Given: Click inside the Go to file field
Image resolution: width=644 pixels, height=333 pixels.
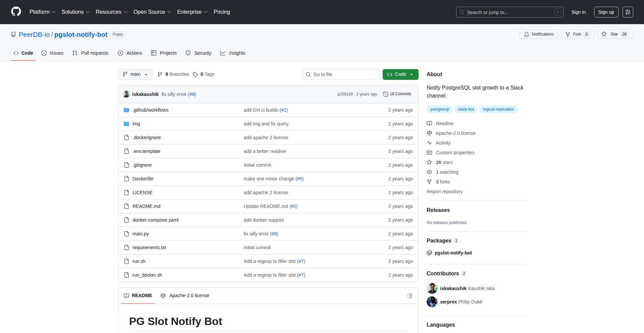Looking at the screenshot, I should coord(341,74).
